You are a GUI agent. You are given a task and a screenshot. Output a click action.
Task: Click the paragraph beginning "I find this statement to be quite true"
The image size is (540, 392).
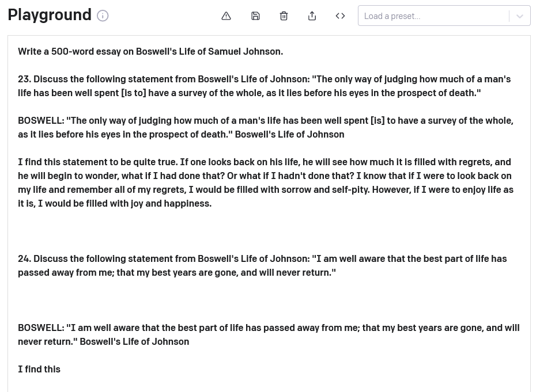click(266, 182)
